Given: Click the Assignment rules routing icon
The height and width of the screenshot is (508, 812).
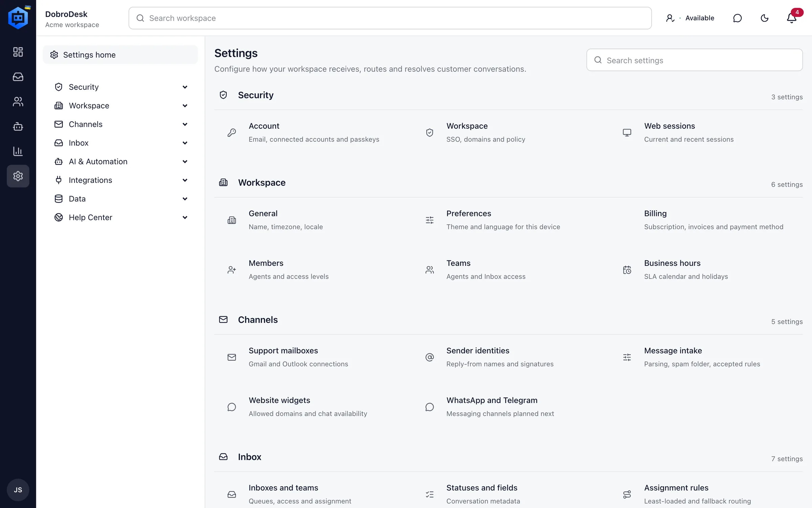Looking at the screenshot, I should point(627,494).
